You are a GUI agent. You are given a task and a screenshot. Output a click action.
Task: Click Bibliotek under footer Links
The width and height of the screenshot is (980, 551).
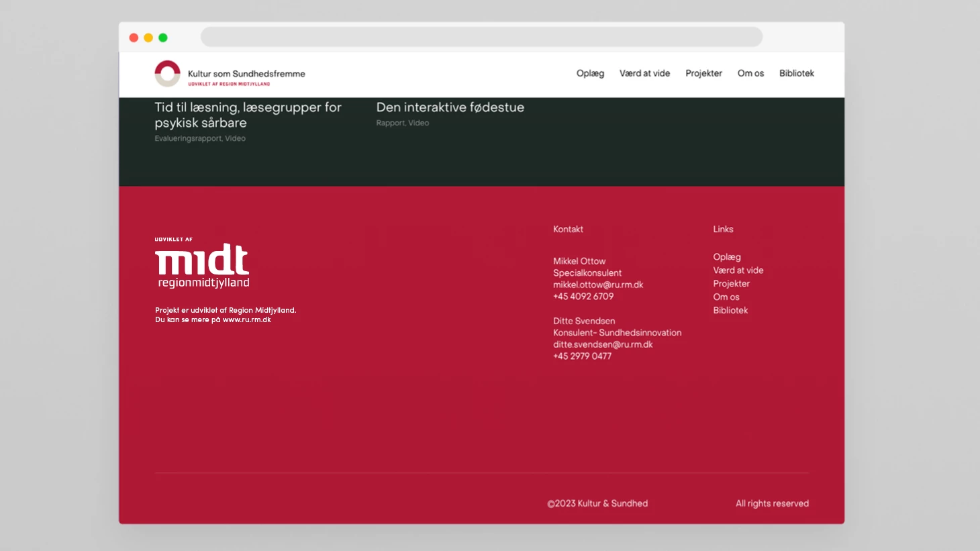click(x=730, y=311)
